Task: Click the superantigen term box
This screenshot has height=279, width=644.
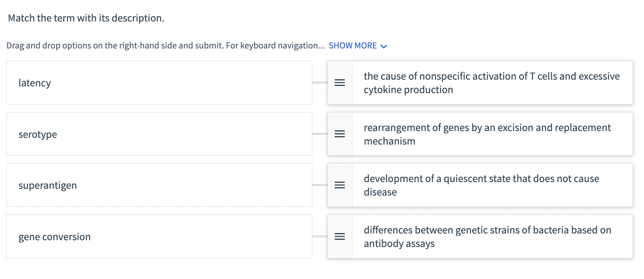Action: 159,185
